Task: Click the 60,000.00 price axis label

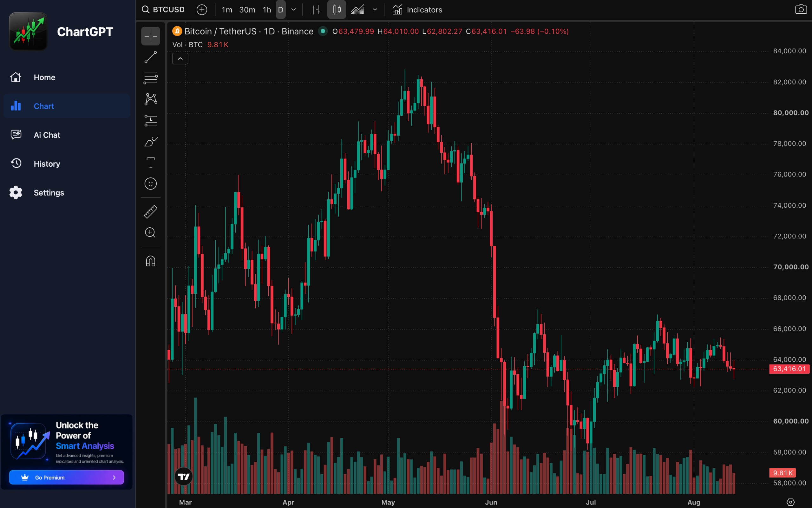Action: [791, 421]
